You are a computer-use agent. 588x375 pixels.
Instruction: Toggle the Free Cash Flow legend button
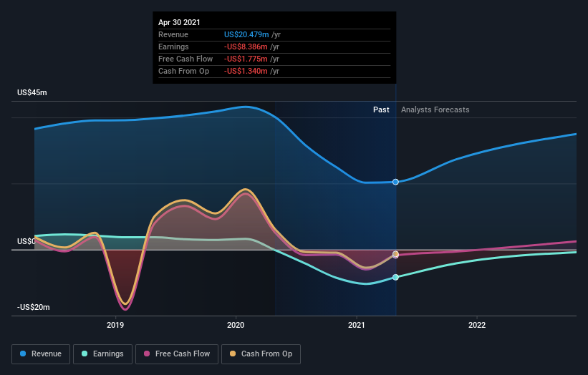click(177, 354)
